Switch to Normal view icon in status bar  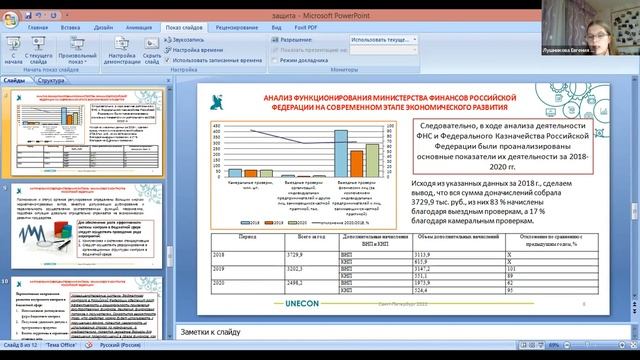click(x=523, y=345)
